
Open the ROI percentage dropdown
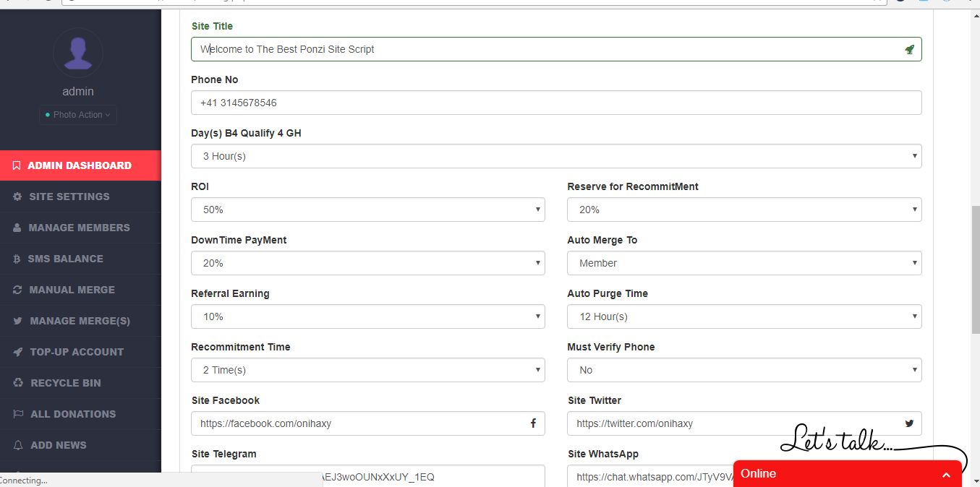tap(367, 210)
